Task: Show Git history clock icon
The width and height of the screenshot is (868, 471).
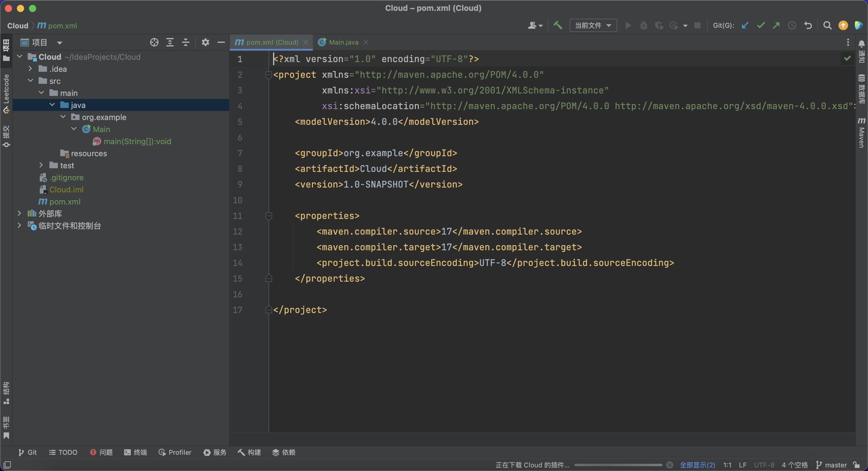Action: [792, 25]
